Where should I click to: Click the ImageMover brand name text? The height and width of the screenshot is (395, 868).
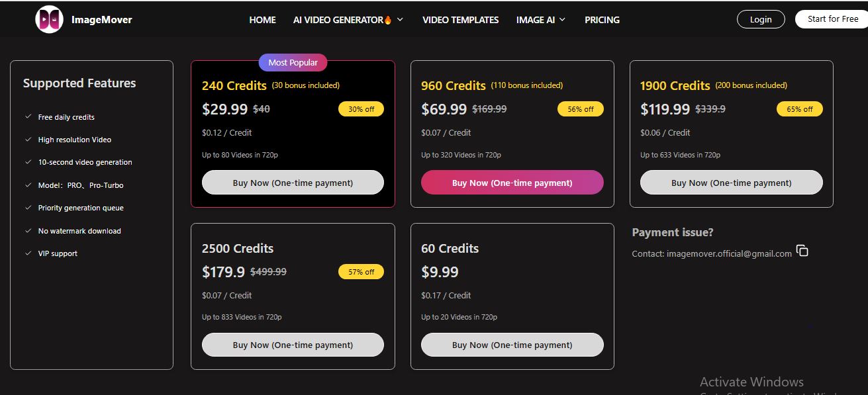[x=102, y=20]
